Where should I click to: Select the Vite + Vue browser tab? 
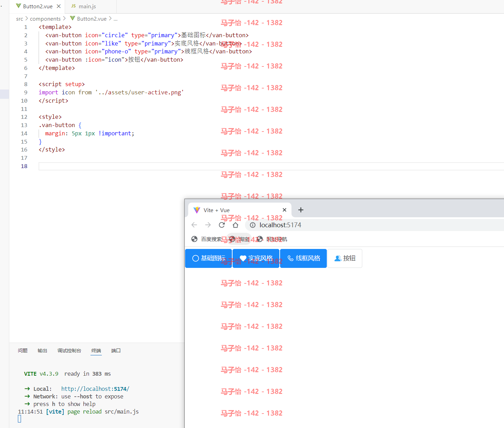[240, 210]
